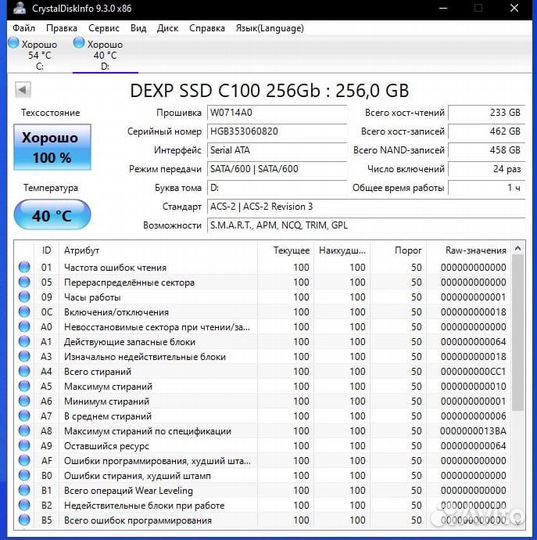Open the Правка menu
537x540 pixels.
62,28
